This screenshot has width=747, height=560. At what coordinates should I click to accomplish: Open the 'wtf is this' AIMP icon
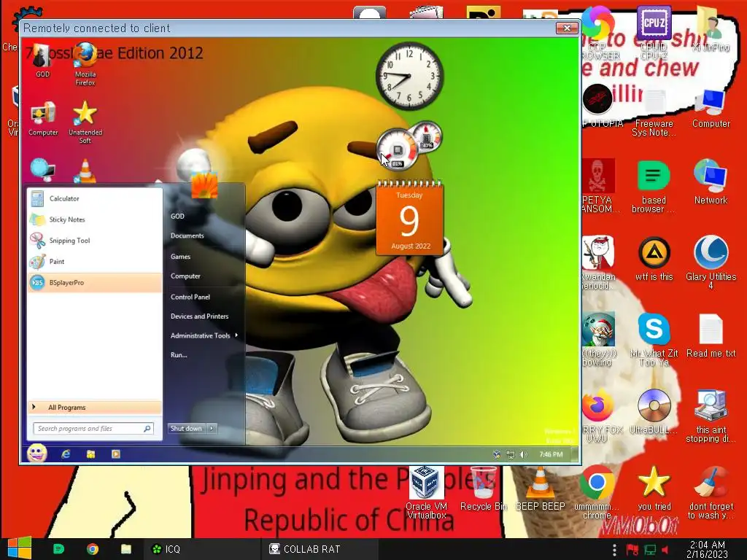[x=654, y=259]
